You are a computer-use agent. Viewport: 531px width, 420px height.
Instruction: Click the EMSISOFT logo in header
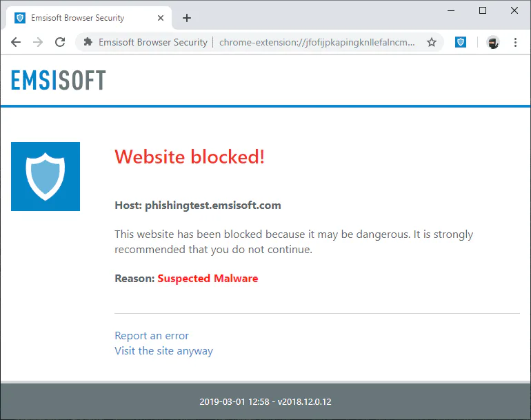point(58,80)
